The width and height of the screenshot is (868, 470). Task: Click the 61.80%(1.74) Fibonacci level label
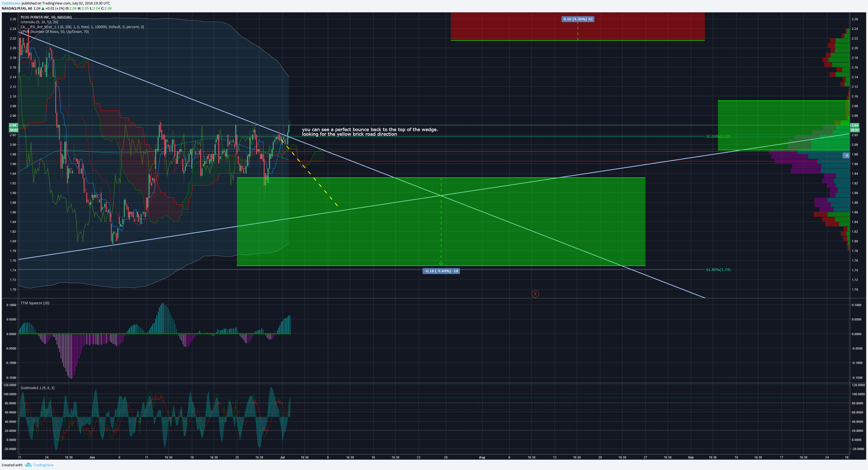click(x=718, y=270)
